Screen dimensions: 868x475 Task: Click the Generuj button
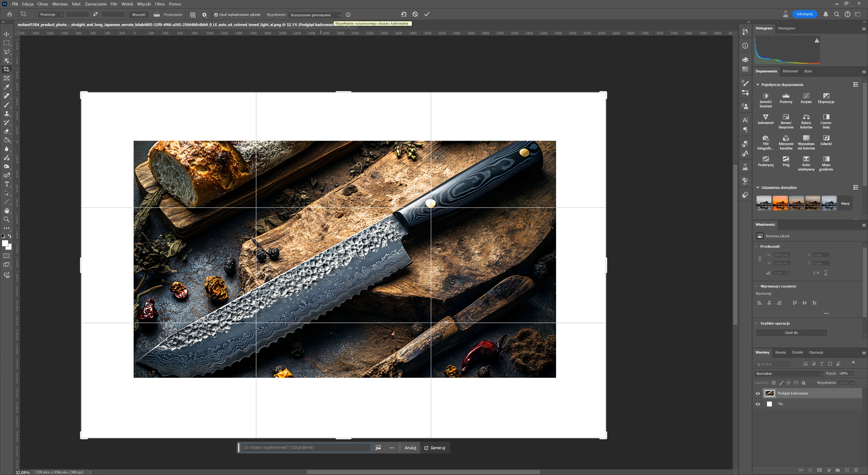point(435,448)
